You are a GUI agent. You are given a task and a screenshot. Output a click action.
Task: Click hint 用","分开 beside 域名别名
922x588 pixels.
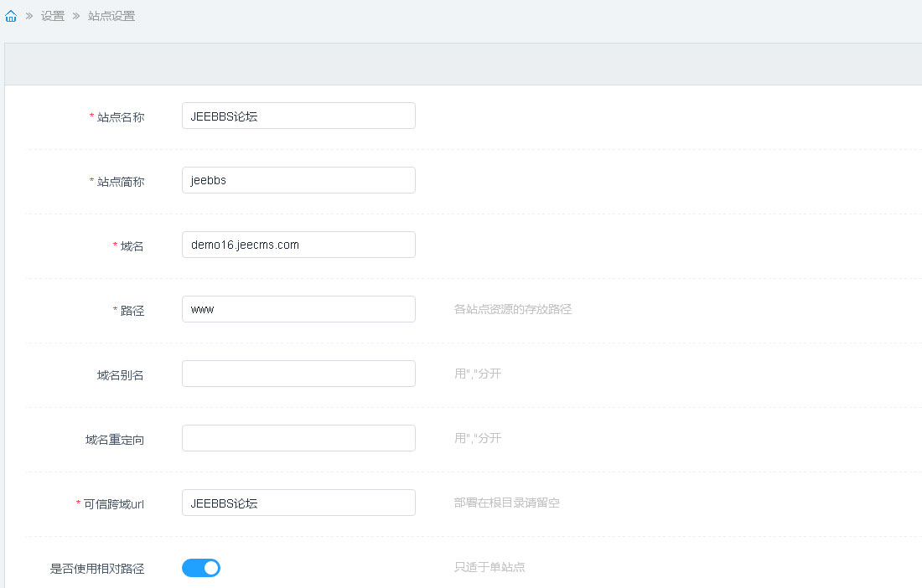[x=478, y=374]
